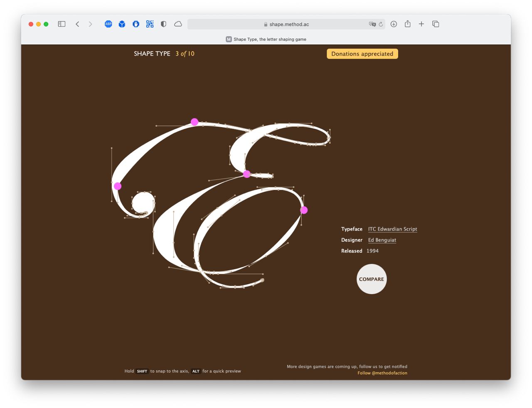The image size is (532, 408).
Task: Click the released year '1994'
Action: point(372,251)
